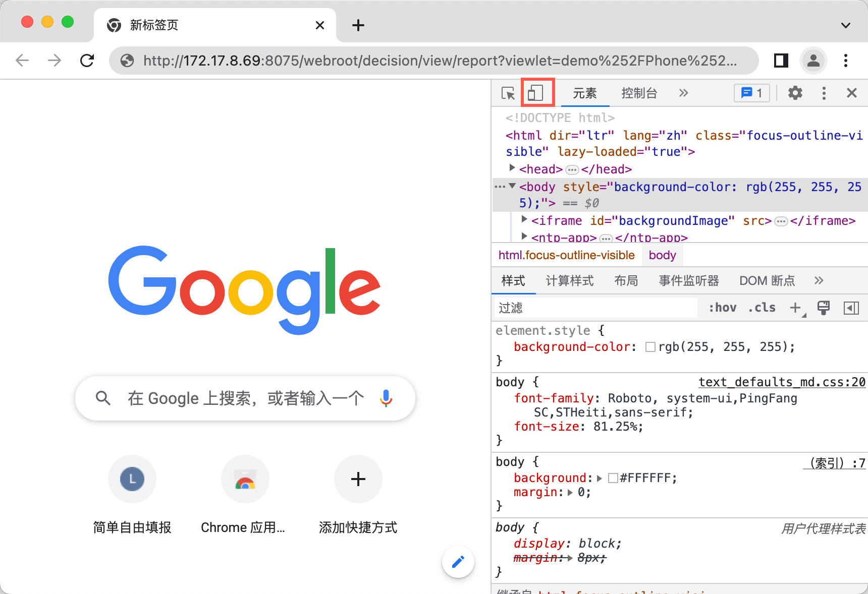Viewport: 868px width, 594px height.
Task: Close the DevTools panel
Action: coord(852,93)
